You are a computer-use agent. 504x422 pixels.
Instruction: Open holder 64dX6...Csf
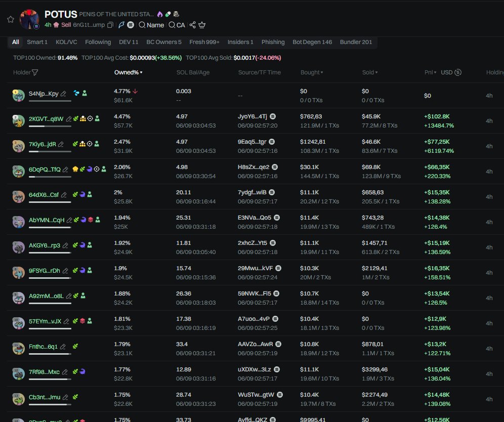(x=44, y=195)
